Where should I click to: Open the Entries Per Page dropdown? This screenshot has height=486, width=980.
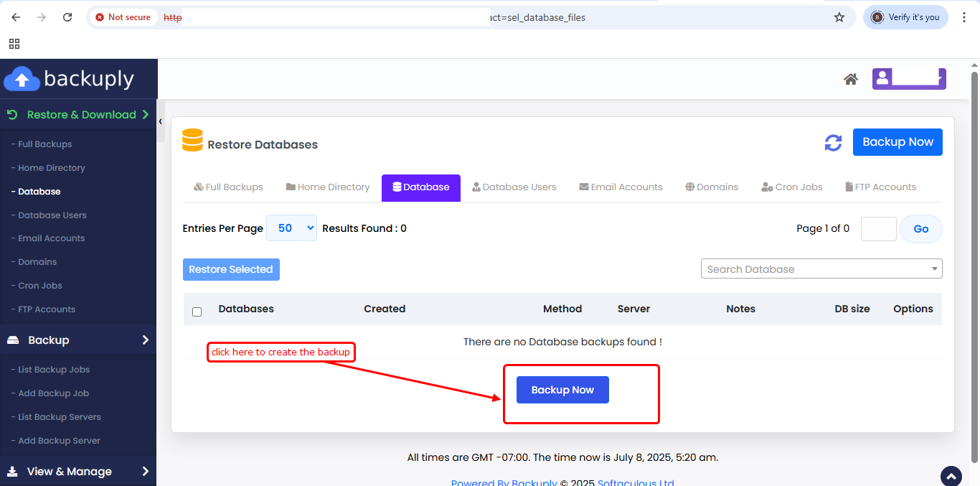tap(291, 228)
